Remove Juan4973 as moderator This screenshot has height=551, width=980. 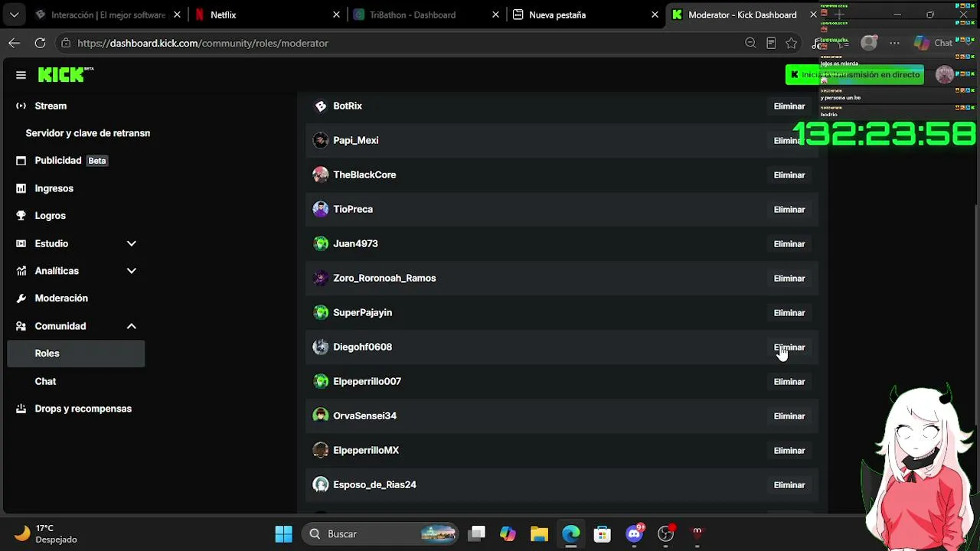click(x=789, y=244)
